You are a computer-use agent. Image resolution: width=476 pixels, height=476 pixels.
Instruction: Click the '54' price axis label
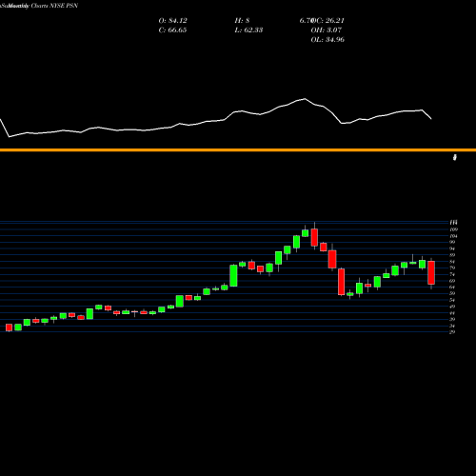(x=452, y=300)
